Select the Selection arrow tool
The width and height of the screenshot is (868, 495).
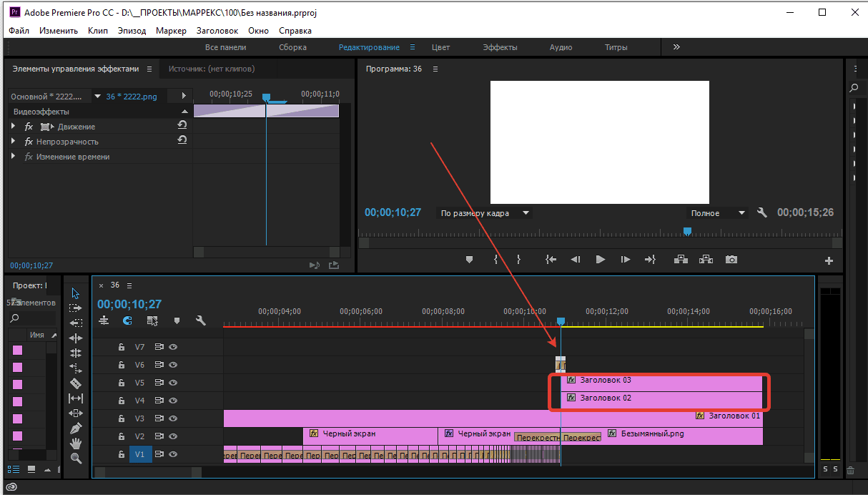click(x=76, y=293)
